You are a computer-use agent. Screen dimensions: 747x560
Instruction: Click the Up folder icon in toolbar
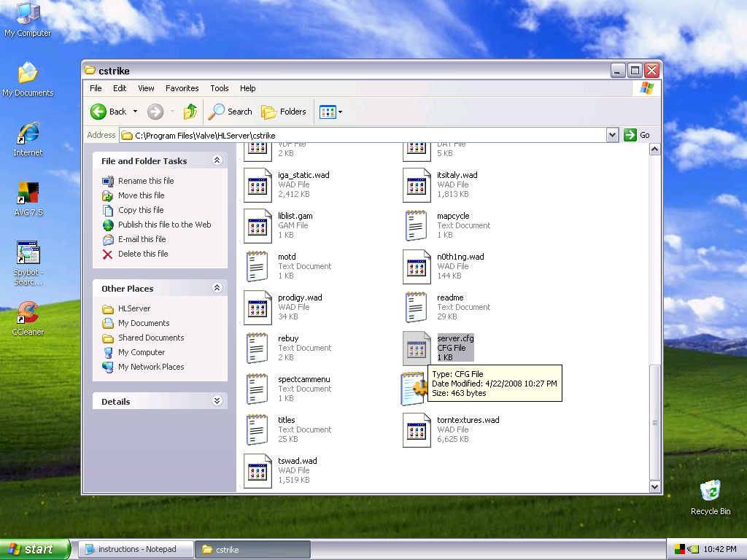coord(190,112)
